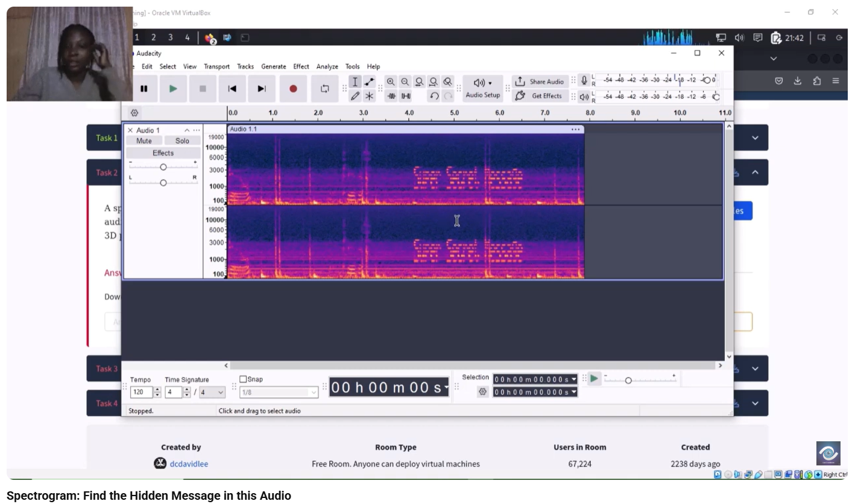Open the Tracks menu

[x=245, y=66]
